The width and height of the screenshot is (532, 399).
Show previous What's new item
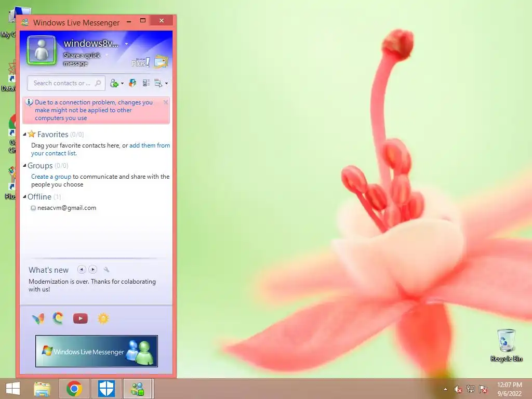coord(82,270)
